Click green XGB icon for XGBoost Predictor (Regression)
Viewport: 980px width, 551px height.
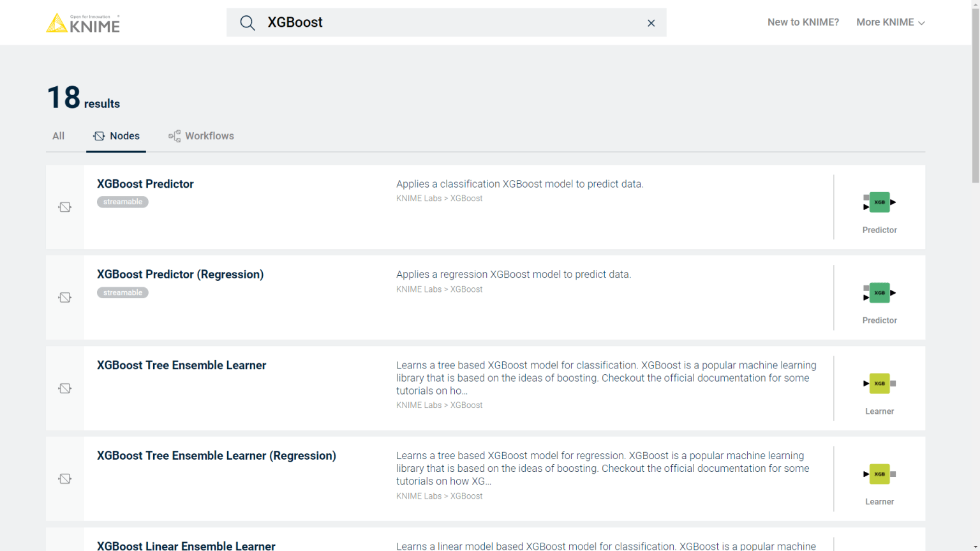coord(879,293)
